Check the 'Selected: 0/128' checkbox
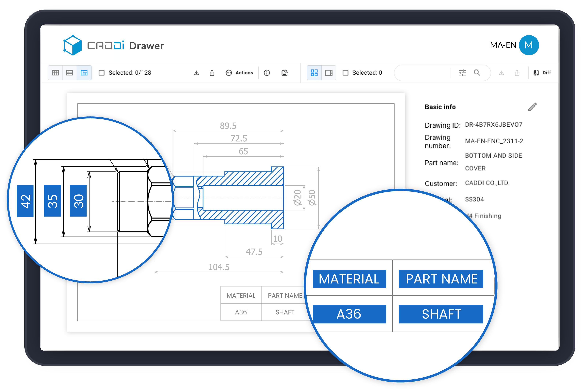Image resolution: width=586 pixels, height=392 pixels. pyautogui.click(x=101, y=73)
